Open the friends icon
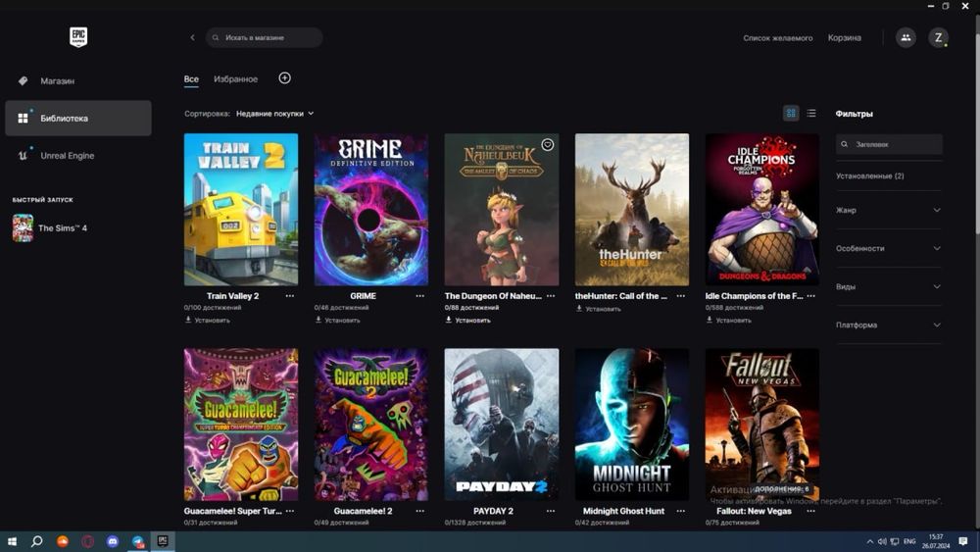 click(x=906, y=37)
